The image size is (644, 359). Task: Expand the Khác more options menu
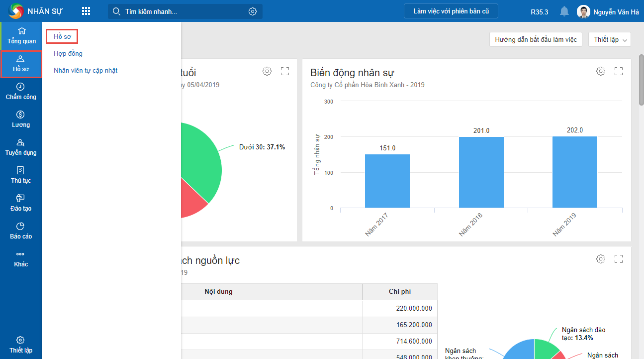(x=21, y=259)
